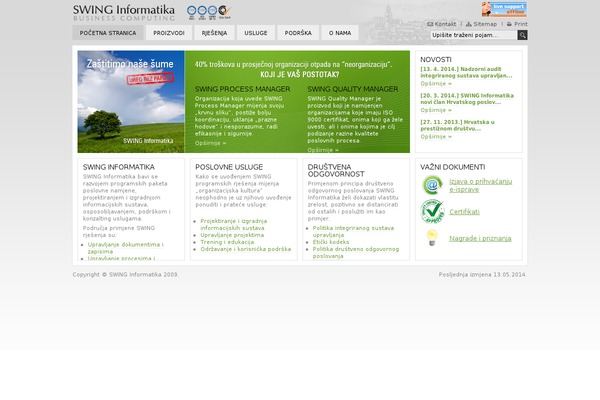Click the search magnifier button
Viewport: 600px width, 400px height.
pyautogui.click(x=522, y=35)
